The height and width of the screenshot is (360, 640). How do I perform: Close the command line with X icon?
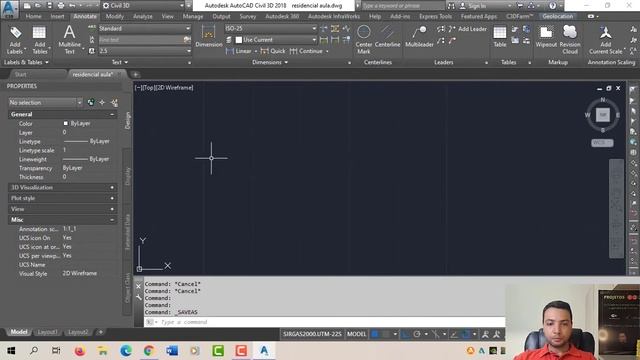point(138,287)
